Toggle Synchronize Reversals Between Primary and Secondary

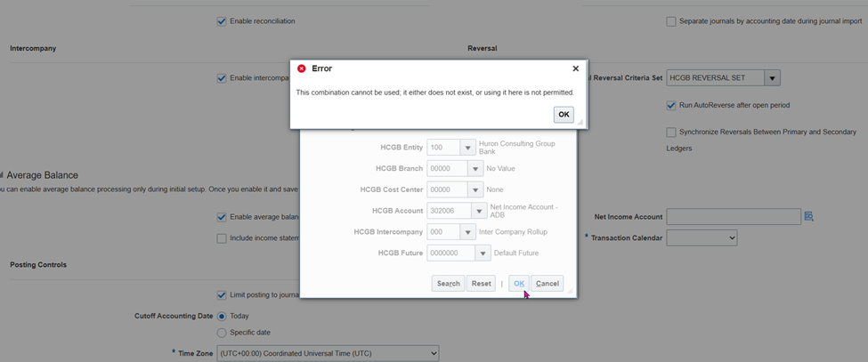click(671, 133)
